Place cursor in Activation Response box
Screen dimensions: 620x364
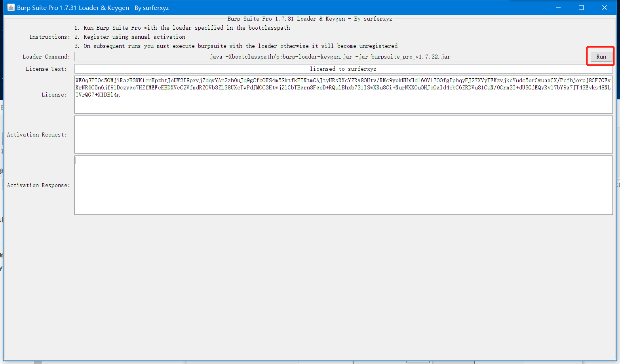click(x=343, y=185)
